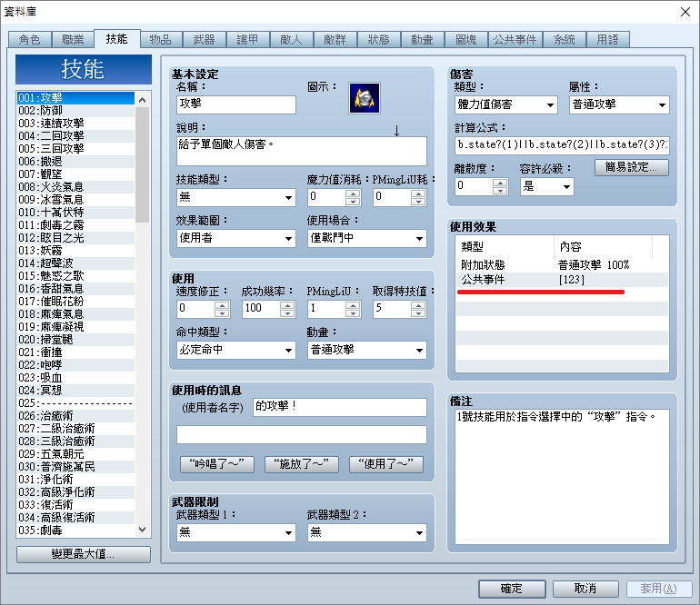Open the 屬性 dropdown showing 普通攻擊
This screenshot has width=700, height=605.
(619, 104)
